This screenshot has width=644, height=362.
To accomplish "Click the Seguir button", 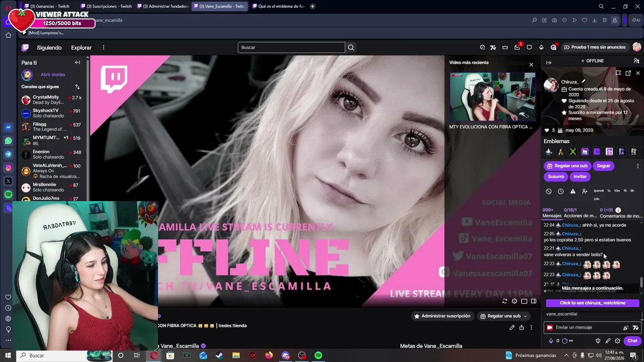I will [603, 166].
